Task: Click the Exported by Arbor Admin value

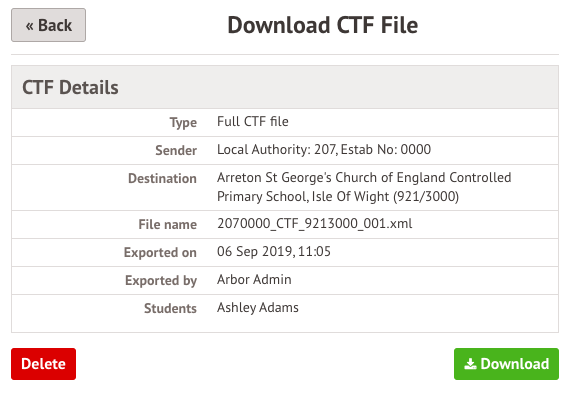Action: coord(254,280)
